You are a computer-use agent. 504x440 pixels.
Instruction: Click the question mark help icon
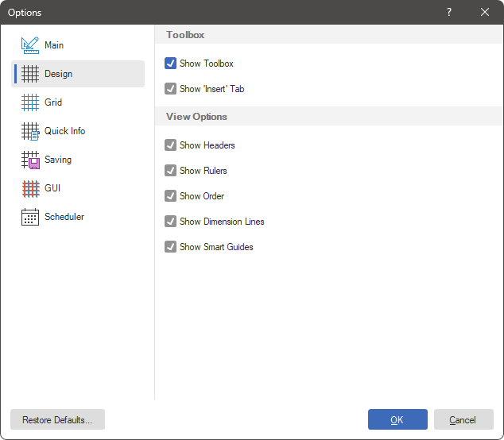pyautogui.click(x=449, y=12)
